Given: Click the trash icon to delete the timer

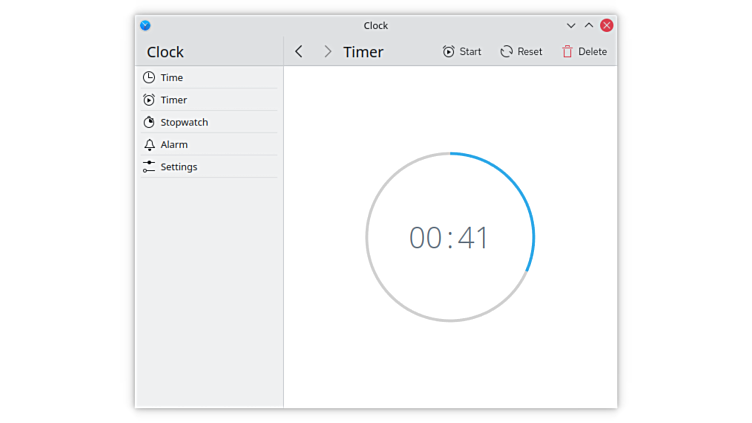Looking at the screenshot, I should (x=568, y=52).
